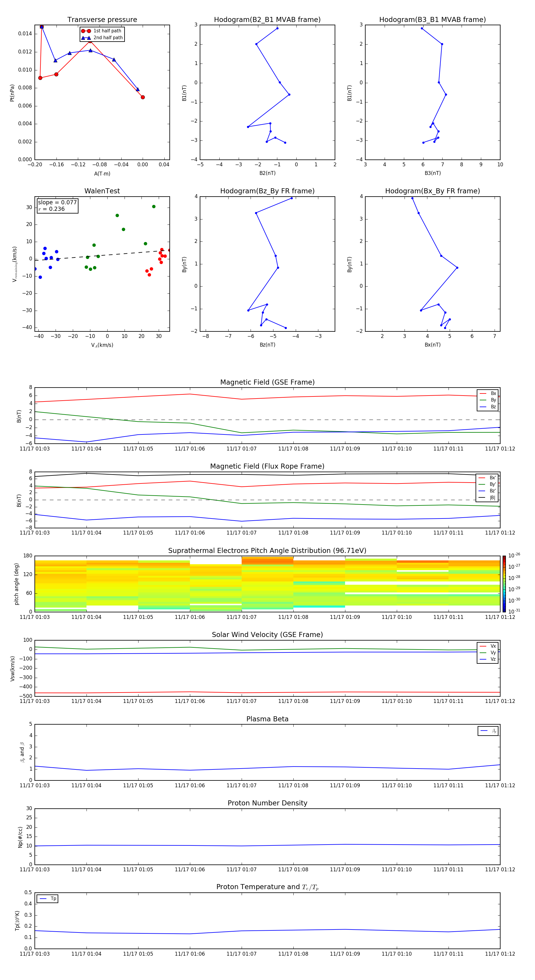
Task: Click the 'Hodogram(B3_B1 MVAB frame)' title
Action: 432,20
